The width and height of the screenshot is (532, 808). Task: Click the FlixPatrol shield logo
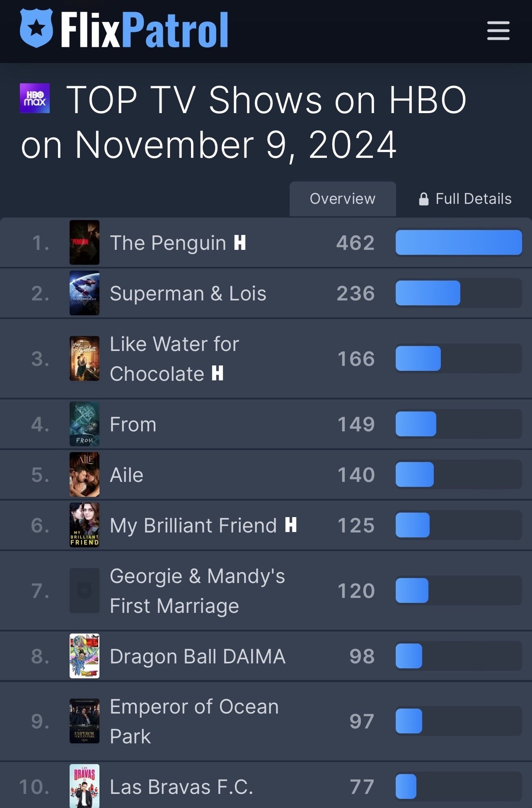[x=36, y=28]
